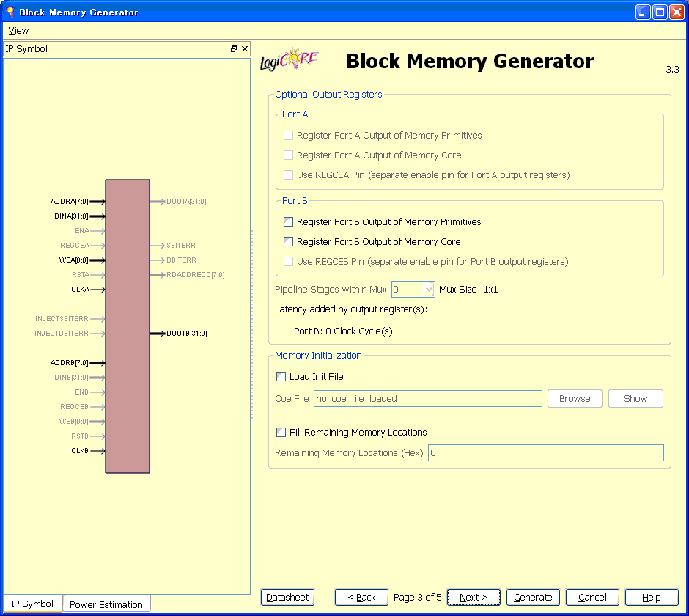Click the CLKB pin label
Image resolution: width=689 pixels, height=616 pixels.
[80, 451]
